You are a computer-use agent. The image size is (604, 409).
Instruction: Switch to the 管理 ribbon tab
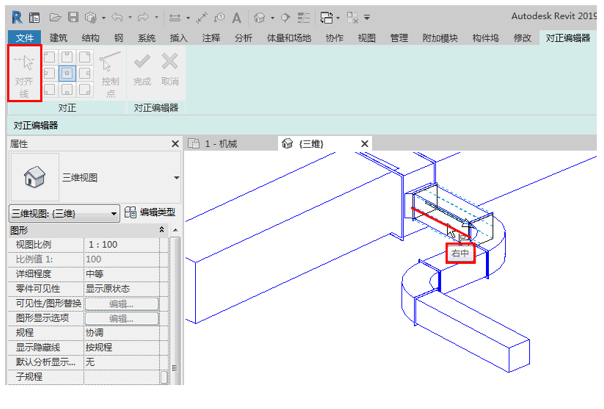click(399, 38)
